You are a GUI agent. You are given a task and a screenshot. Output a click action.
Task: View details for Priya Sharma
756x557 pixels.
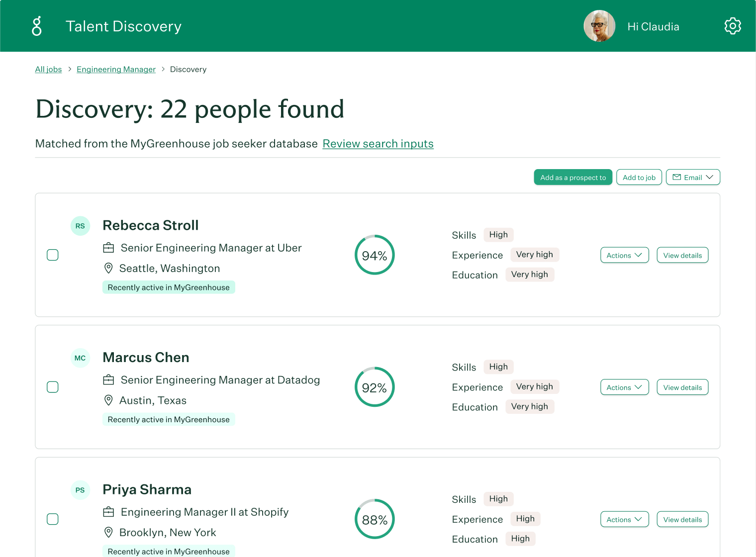coord(682,519)
